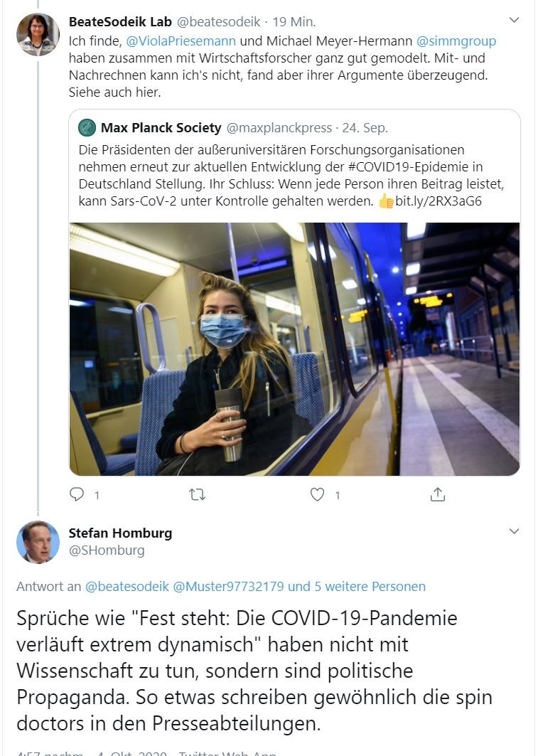
Task: Open the @Muster97732179 mention in the reply line
Action: (228, 587)
